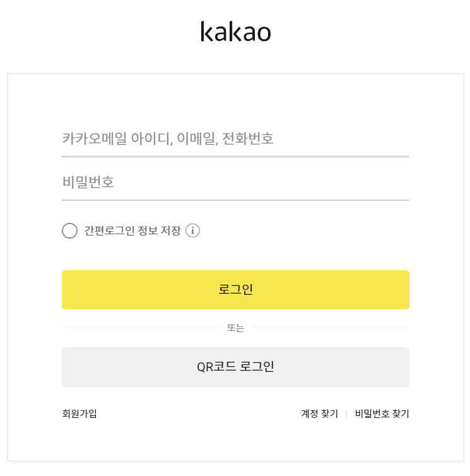This screenshot has height=476, width=470.
Task: Click the kakao logo at top
Action: coord(235,32)
